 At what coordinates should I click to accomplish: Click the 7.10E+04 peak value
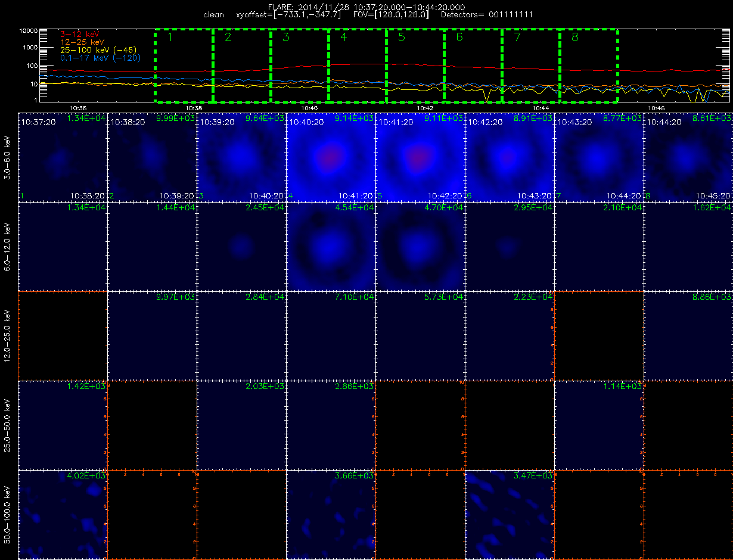point(355,297)
